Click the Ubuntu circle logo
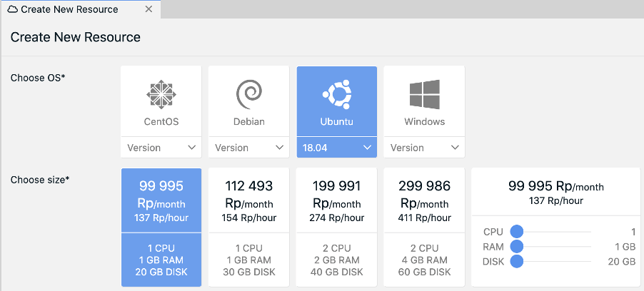Image resolution: width=644 pixels, height=291 pixels. tap(336, 95)
